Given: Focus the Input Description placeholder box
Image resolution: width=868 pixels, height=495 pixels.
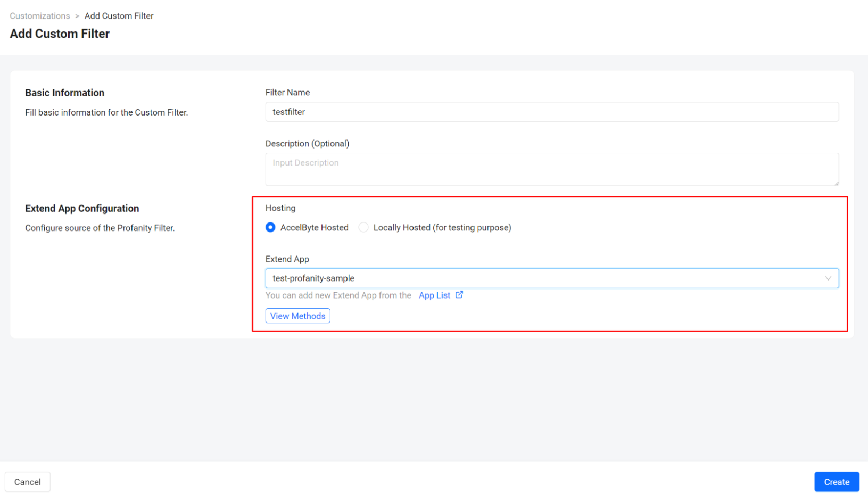Looking at the screenshot, I should pos(551,169).
